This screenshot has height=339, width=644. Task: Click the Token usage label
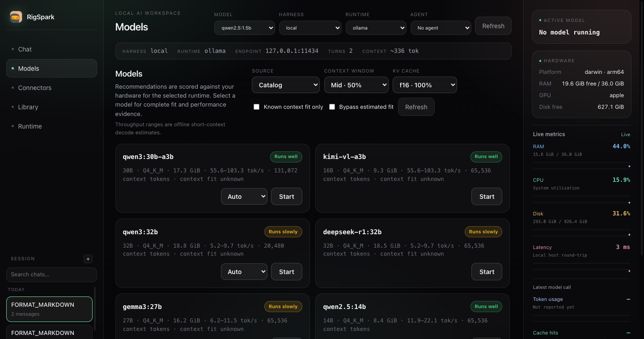[548, 299]
